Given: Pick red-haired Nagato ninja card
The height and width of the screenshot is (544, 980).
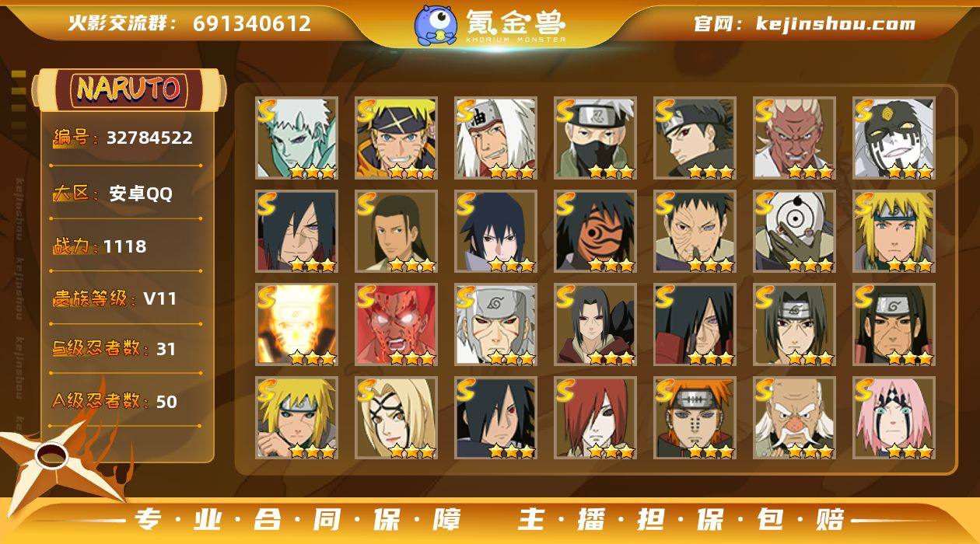Looking at the screenshot, I should (596, 418).
